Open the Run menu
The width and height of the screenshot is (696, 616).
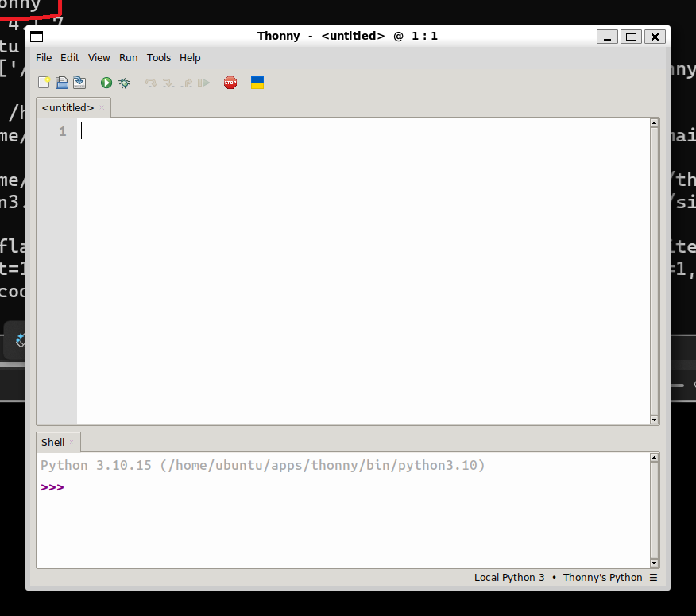click(128, 58)
